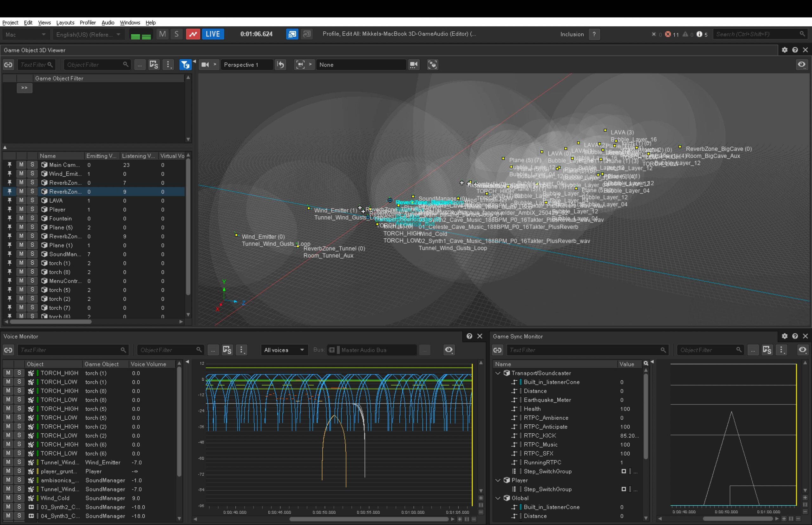Click the mute/solo filter icon in 3D Viewer

[154, 65]
